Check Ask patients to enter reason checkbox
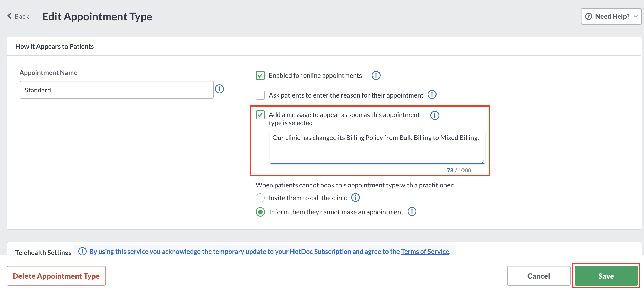Image resolution: width=644 pixels, height=290 pixels. coord(260,95)
